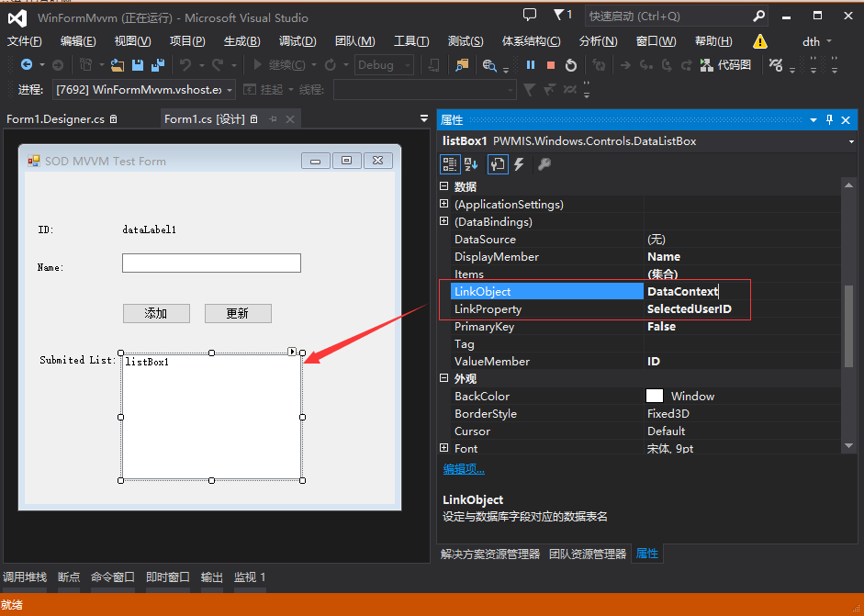Click the Find in Files icon
Screen dimensions: 864x616
[x=488, y=65]
